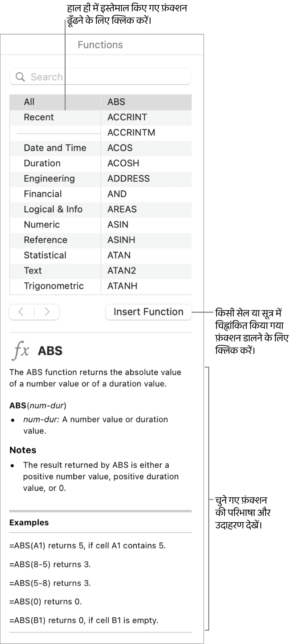This screenshot has height=644, width=296.
Task: Click the fx function icon
Action: pos(21,350)
